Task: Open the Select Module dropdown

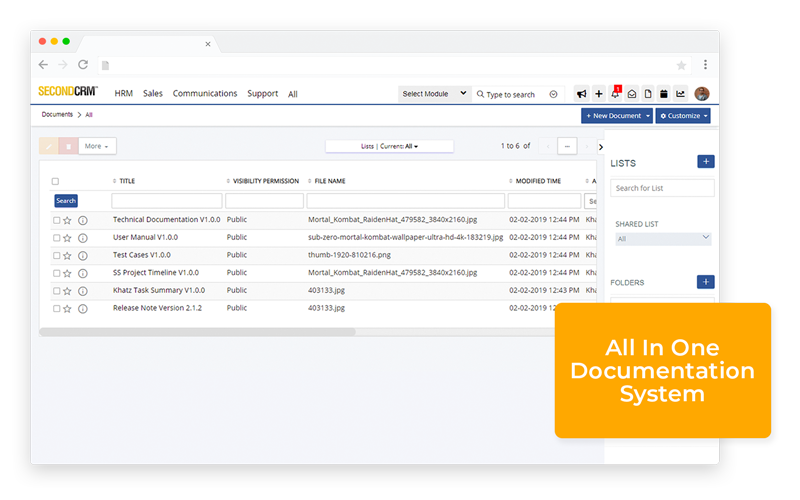Action: click(x=434, y=94)
